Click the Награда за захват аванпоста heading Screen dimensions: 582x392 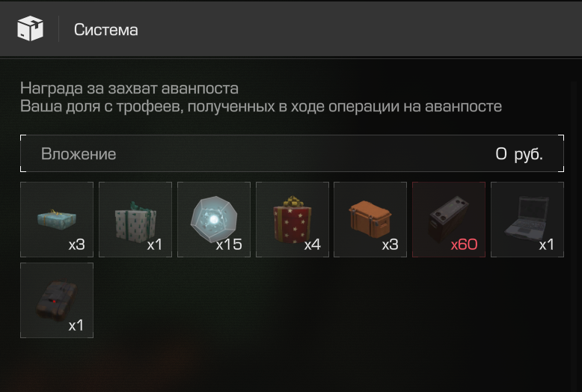point(129,88)
